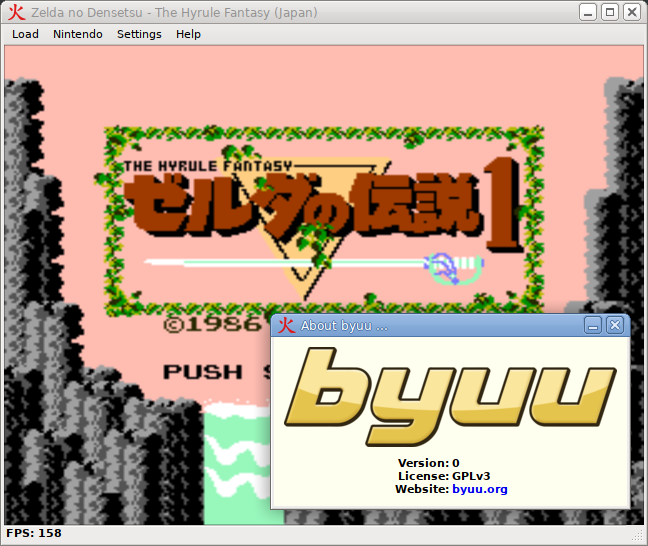This screenshot has height=546, width=648.
Task: Maximize the main emulator window
Action: point(610,12)
